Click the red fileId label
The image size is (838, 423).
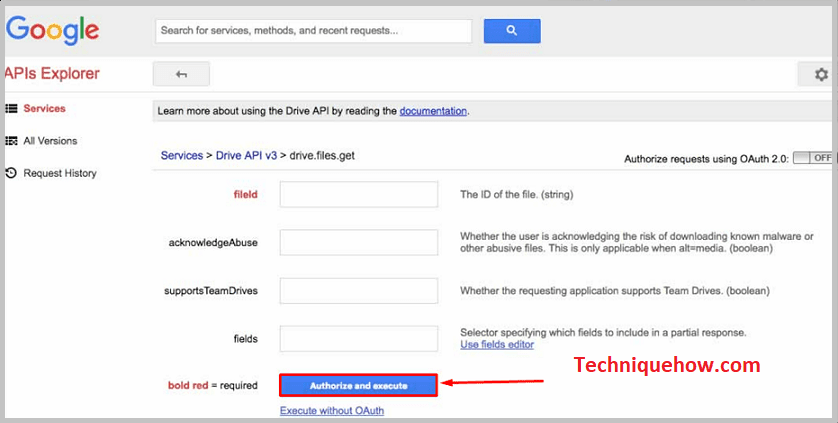[246, 195]
